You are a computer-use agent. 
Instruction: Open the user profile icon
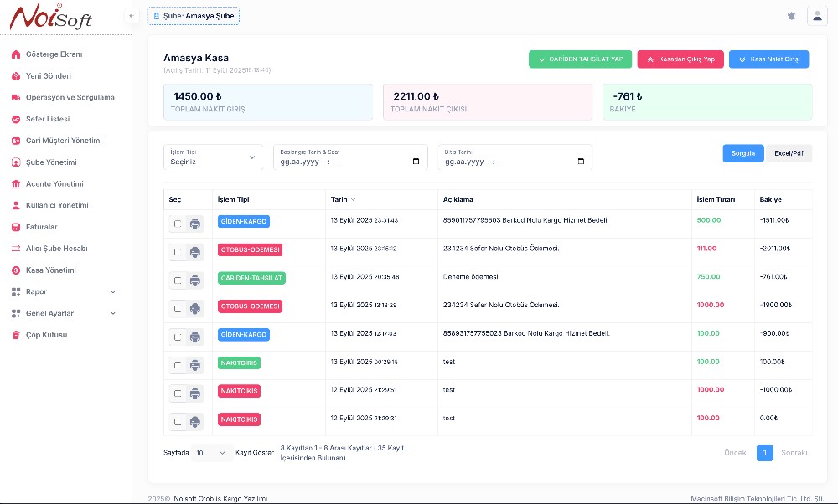click(816, 16)
